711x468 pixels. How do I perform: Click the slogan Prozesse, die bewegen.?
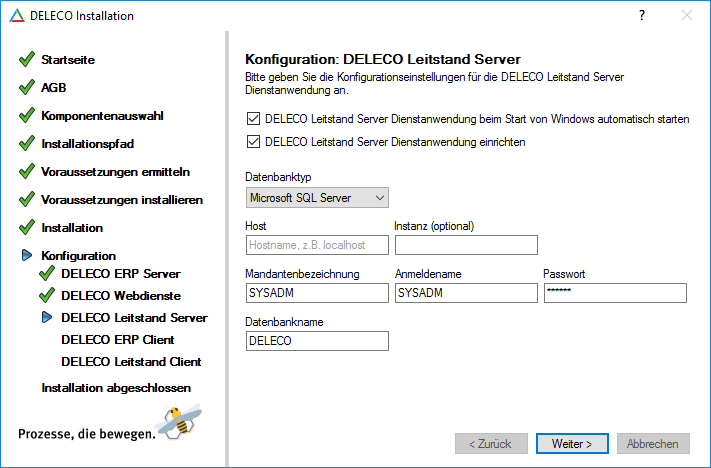click(87, 434)
